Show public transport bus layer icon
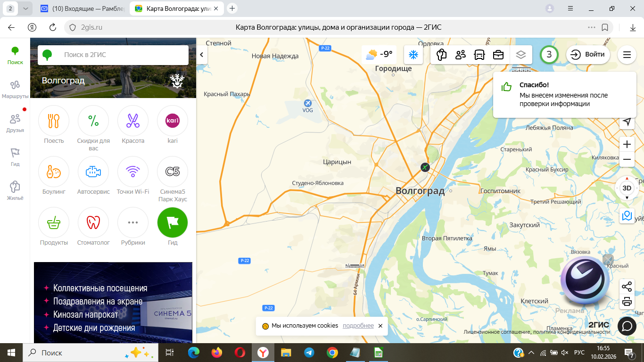Screen dimensions: 644x362 pyautogui.click(x=479, y=55)
